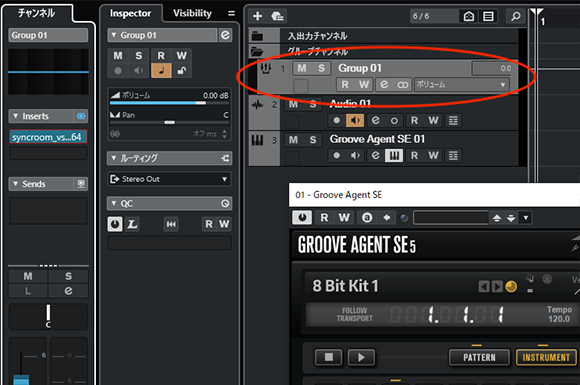Solo Group 01 track in track list
580x385 pixels.
pos(321,68)
